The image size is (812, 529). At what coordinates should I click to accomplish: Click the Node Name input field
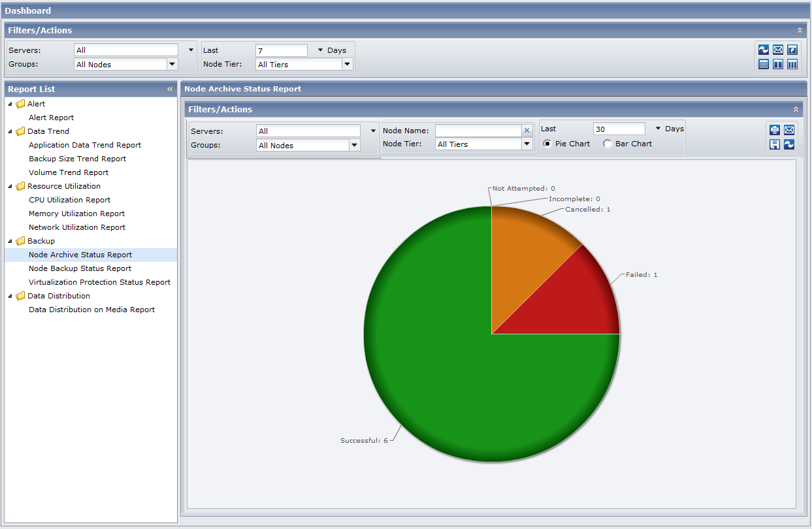(x=479, y=131)
